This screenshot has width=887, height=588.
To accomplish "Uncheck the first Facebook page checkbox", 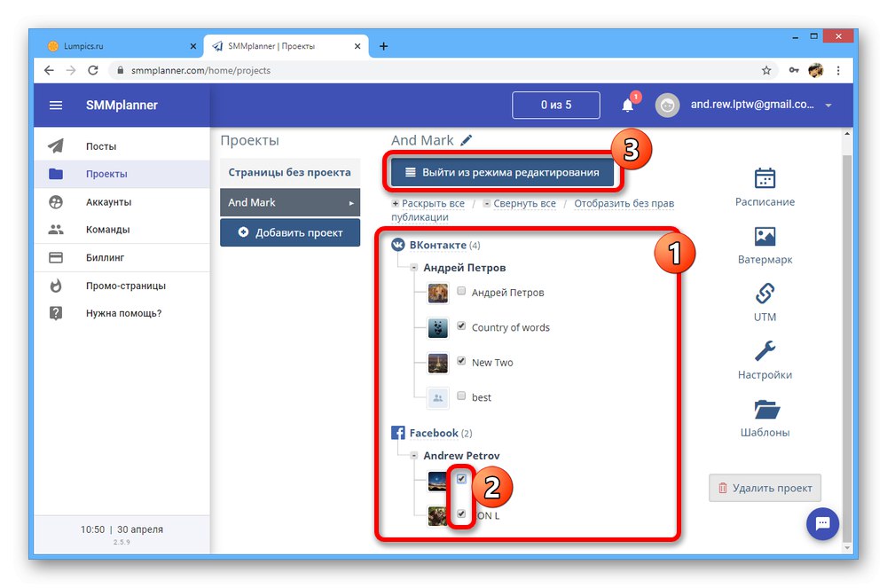I will [461, 479].
